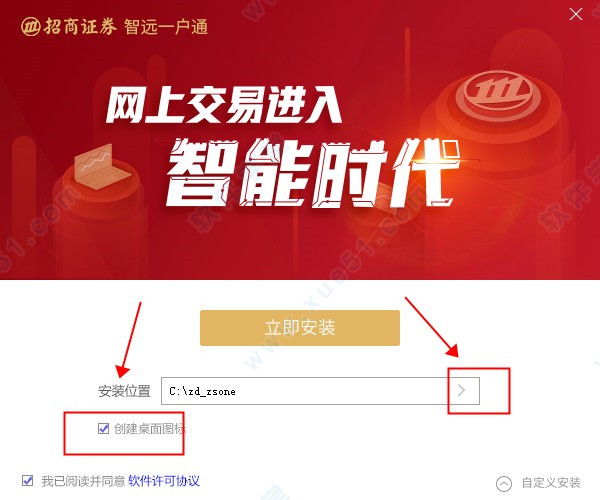Click the 招商证券 brand name text

(x=80, y=27)
